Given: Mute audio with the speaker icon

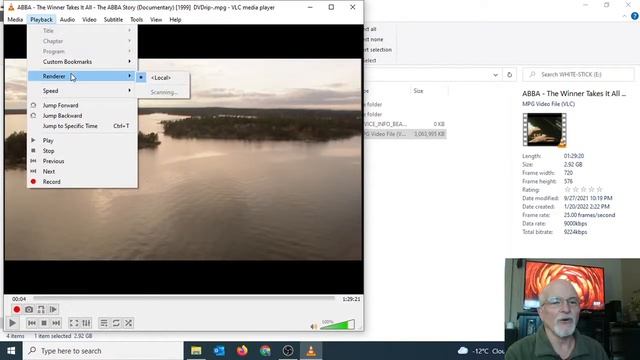Looking at the screenshot, I should click(x=313, y=326).
